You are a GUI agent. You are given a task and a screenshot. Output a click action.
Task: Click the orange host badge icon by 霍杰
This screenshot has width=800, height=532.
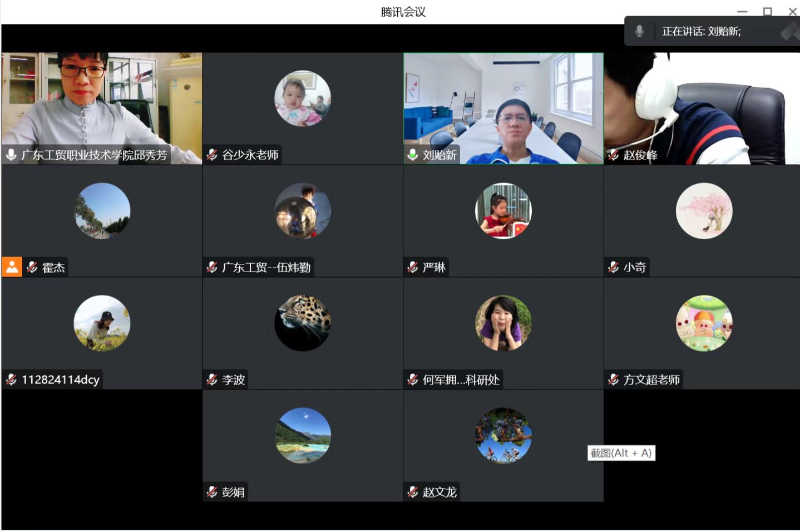pos(12,267)
